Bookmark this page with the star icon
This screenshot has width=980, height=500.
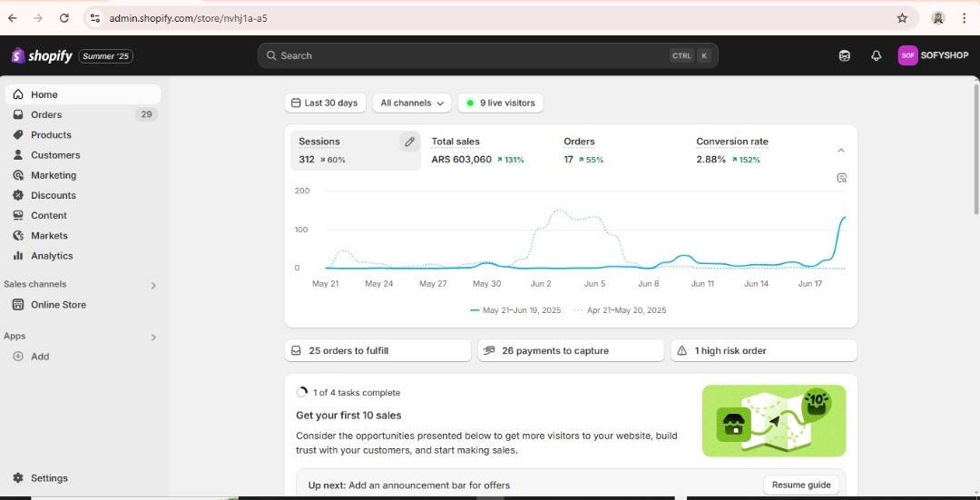(x=902, y=18)
